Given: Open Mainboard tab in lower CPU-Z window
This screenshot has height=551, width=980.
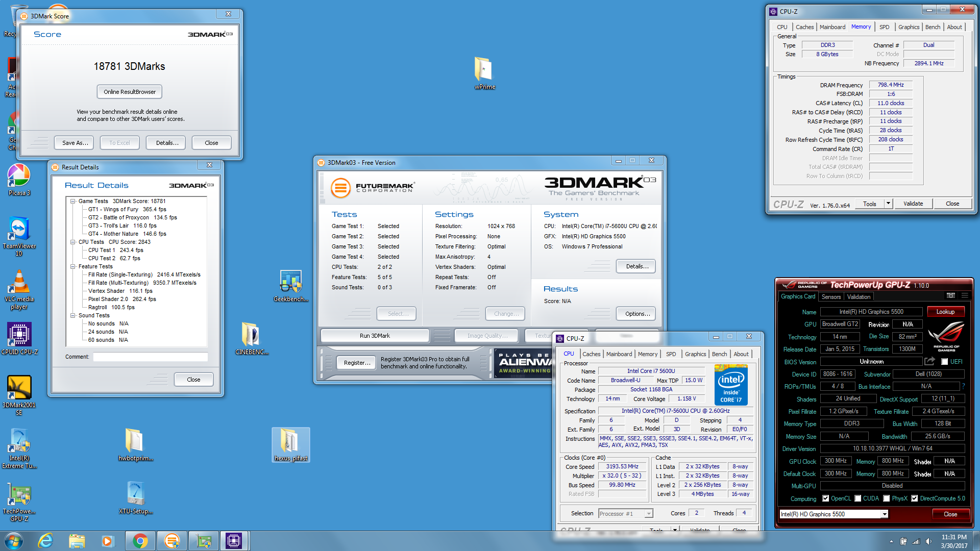Looking at the screenshot, I should pyautogui.click(x=619, y=354).
